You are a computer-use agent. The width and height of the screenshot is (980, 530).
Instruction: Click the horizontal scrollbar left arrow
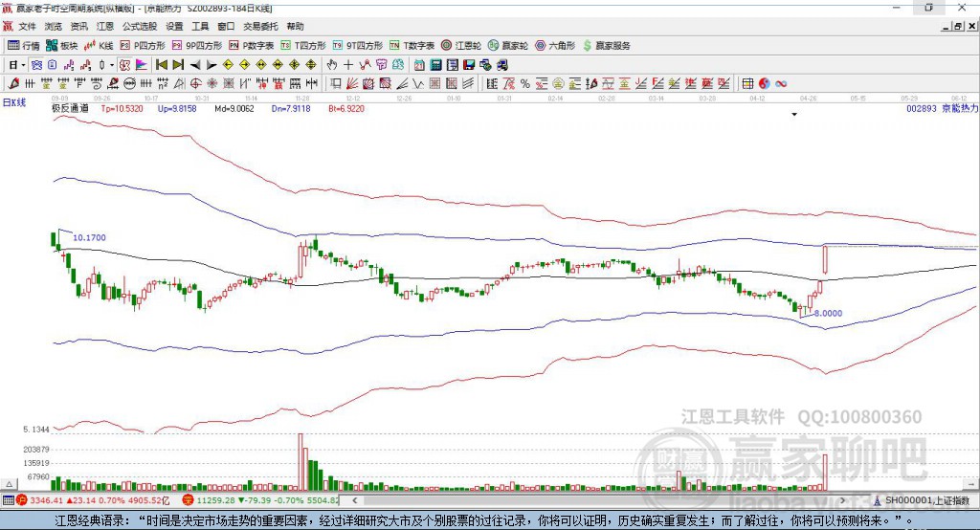pos(354,500)
